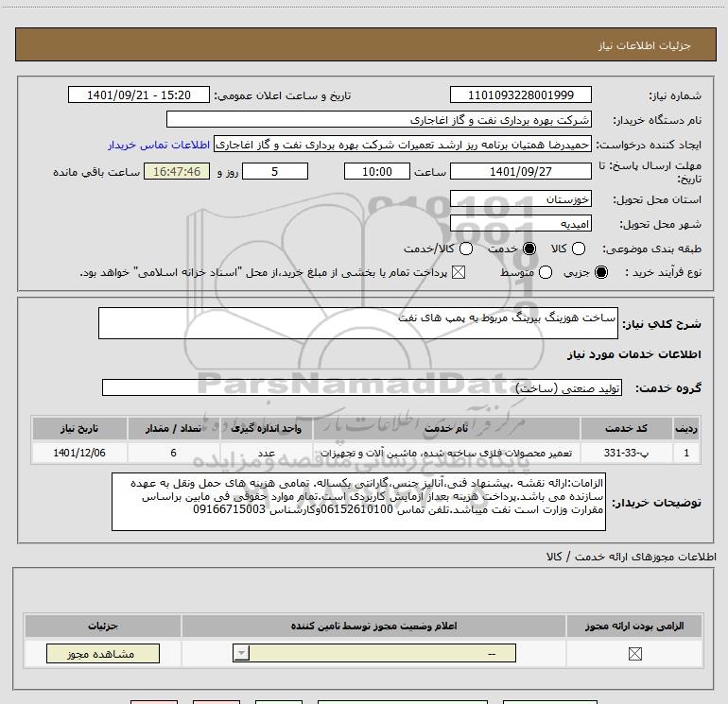Viewport: 728px width, 704px height.
Task: Click the service group field تولید صنعتی
Action: 362,387
